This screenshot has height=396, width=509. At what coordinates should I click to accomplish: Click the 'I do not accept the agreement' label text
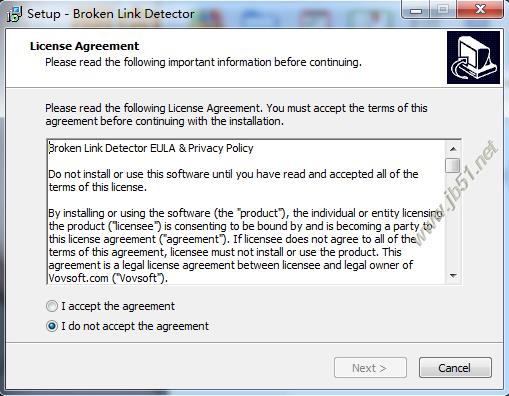[135, 326]
